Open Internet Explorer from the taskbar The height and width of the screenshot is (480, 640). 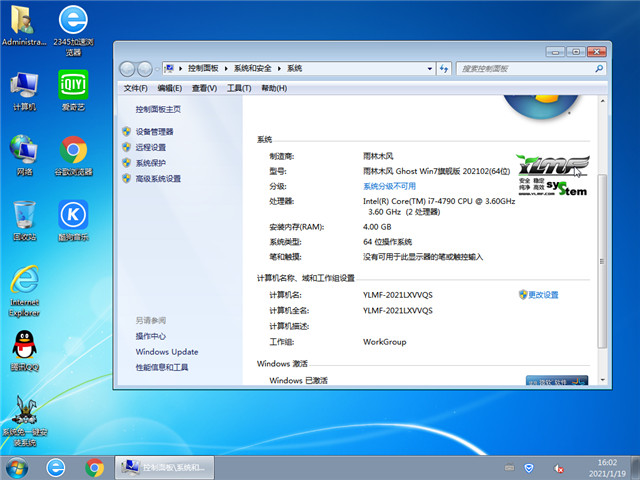tap(56, 468)
